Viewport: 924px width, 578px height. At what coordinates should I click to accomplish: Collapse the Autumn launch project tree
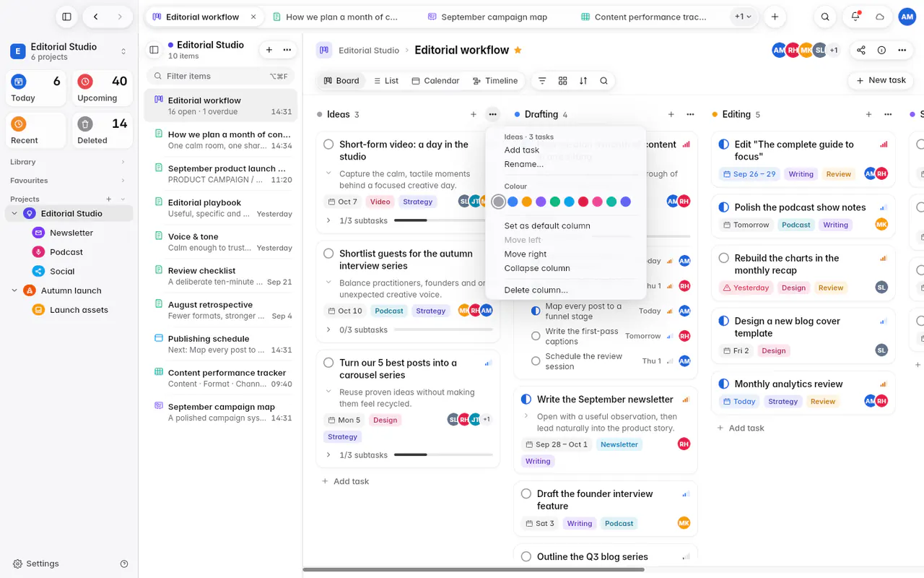coord(14,290)
